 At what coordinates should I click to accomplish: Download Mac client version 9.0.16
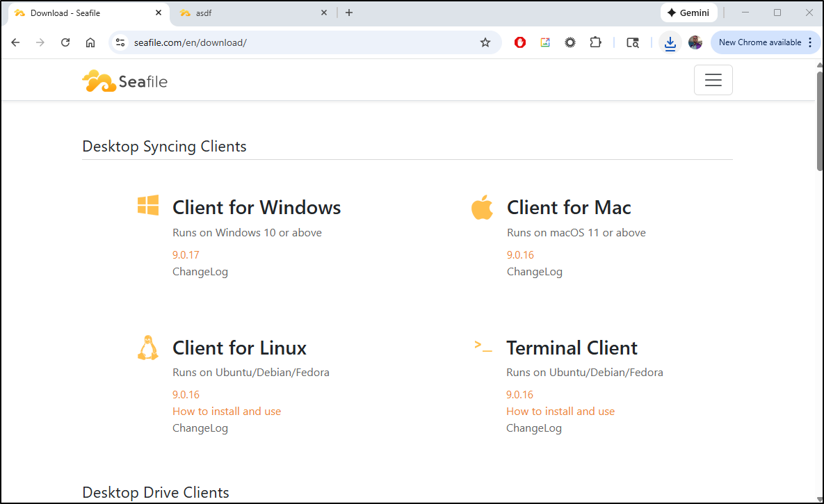[520, 255]
